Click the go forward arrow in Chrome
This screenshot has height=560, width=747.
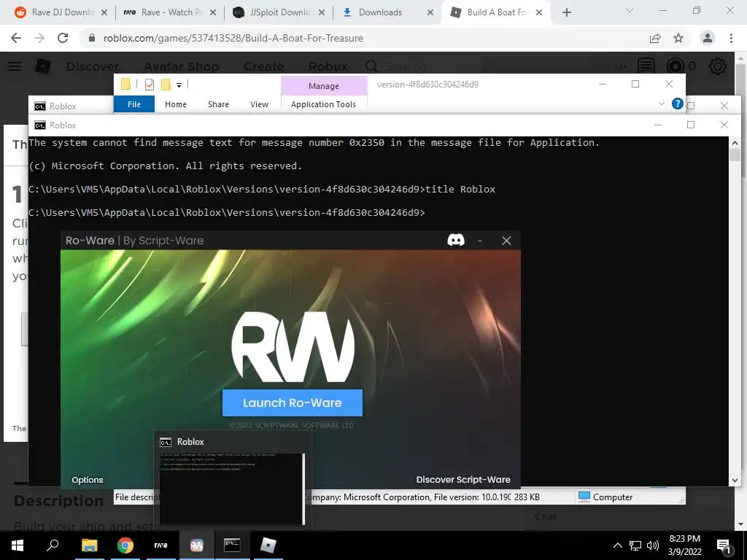click(x=39, y=38)
